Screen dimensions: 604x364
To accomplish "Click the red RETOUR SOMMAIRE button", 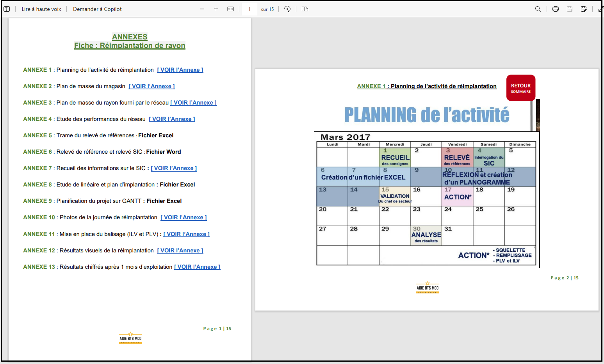I will [521, 88].
